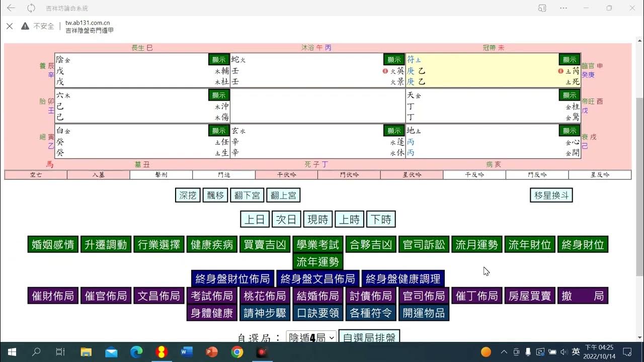644x362 pixels.
Task: Open 終身盤財位佈局
Action: click(232, 279)
